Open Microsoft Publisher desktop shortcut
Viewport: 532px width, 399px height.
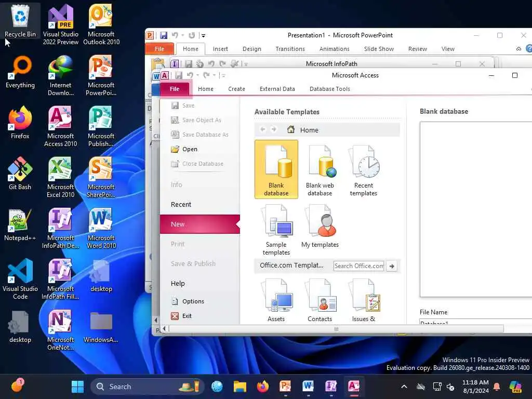coord(101,126)
